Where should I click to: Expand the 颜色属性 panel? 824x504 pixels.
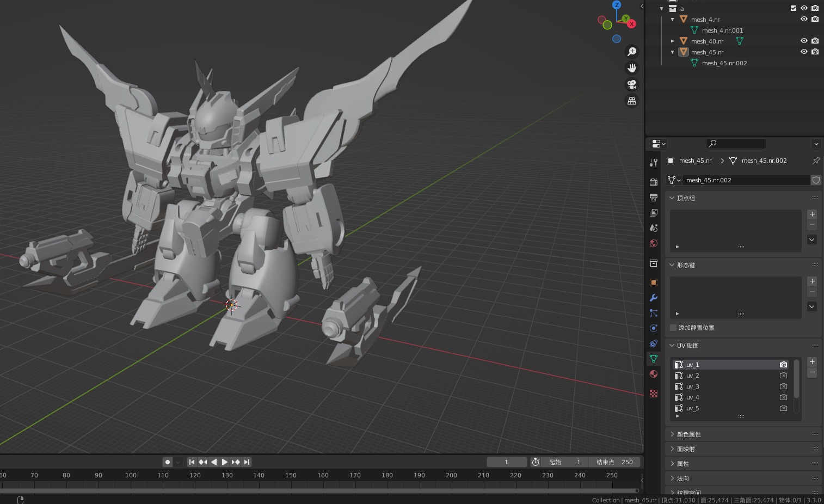coord(672,434)
